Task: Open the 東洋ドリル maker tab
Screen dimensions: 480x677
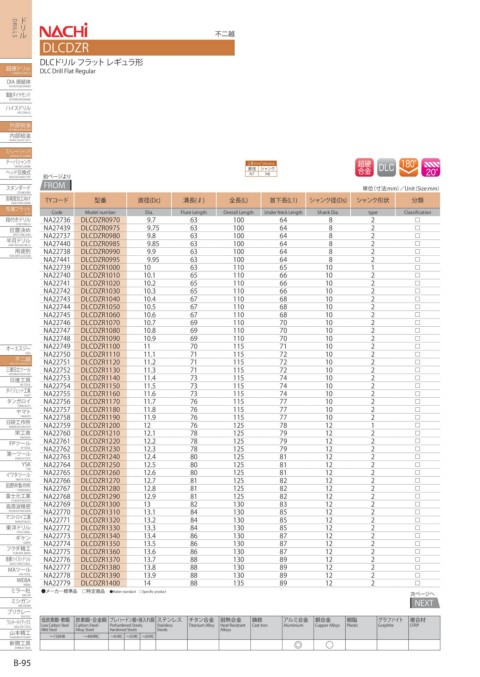Action: (16, 528)
